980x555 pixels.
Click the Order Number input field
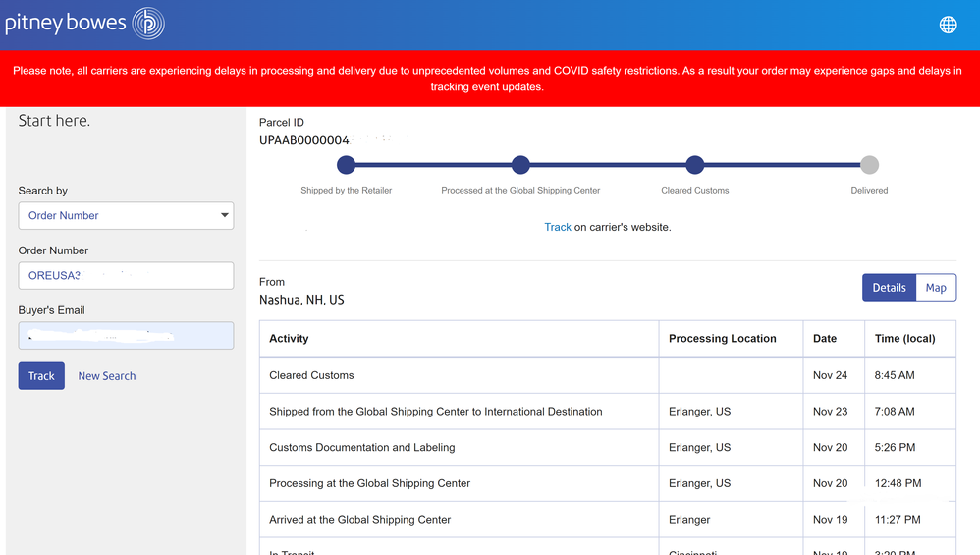tap(126, 276)
